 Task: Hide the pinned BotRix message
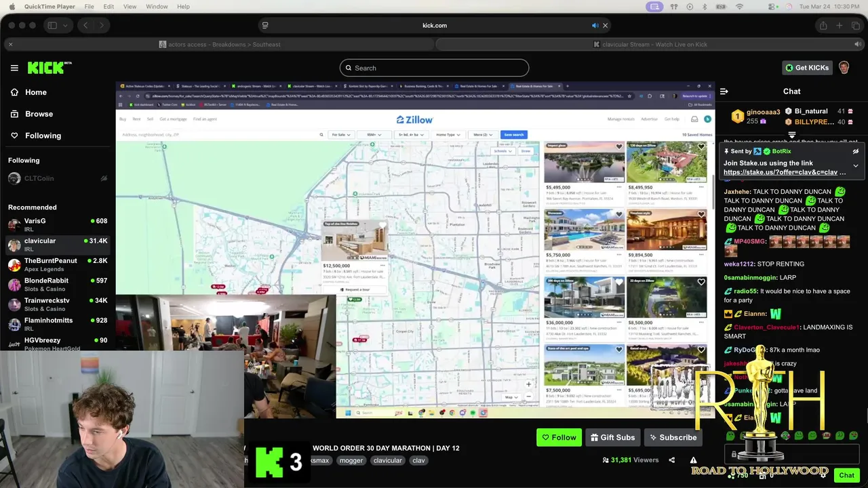point(856,151)
